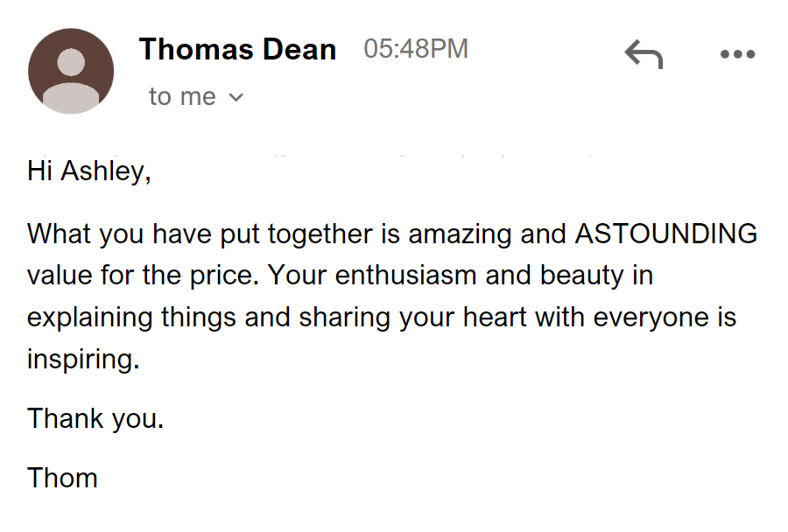Click the 'Thank you.' line
Viewport: 788px width, 532px height.
(95, 418)
